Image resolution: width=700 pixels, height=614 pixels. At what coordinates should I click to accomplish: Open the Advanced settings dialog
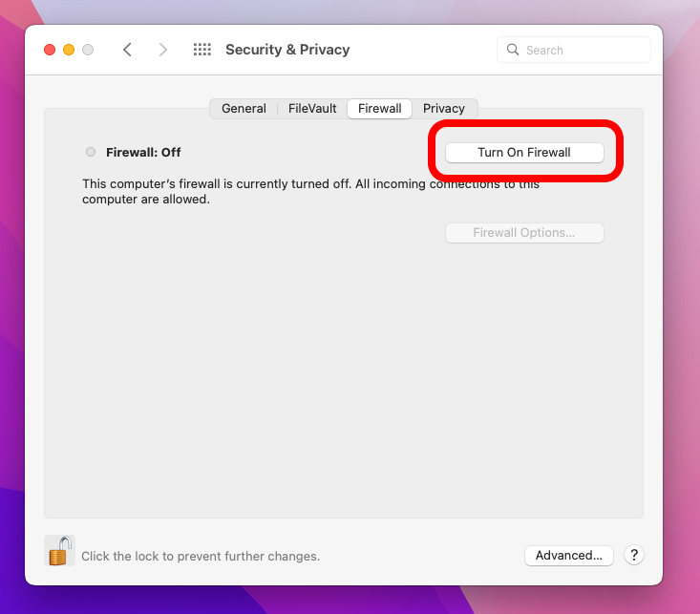[568, 555]
